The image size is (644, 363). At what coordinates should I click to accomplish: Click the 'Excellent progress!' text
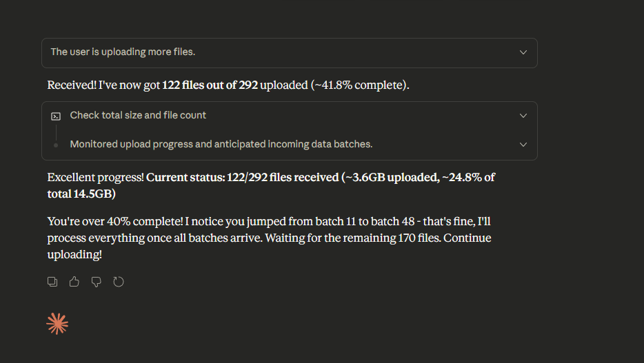95,177
